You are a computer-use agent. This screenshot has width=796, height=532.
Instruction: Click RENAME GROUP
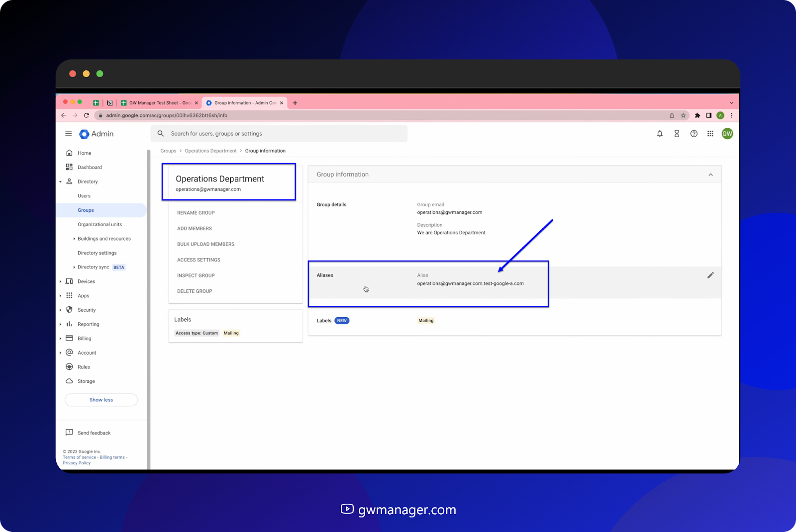tap(196, 213)
